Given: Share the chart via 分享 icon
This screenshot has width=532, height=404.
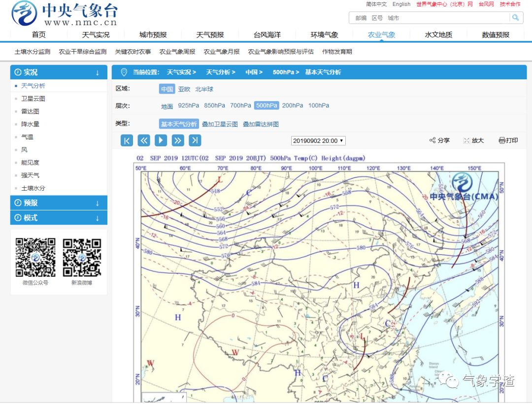Looking at the screenshot, I should (439, 140).
